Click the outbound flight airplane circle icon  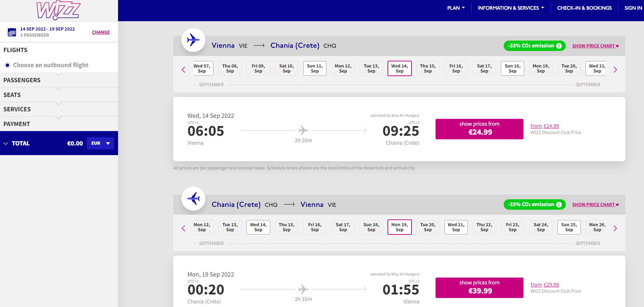click(193, 40)
